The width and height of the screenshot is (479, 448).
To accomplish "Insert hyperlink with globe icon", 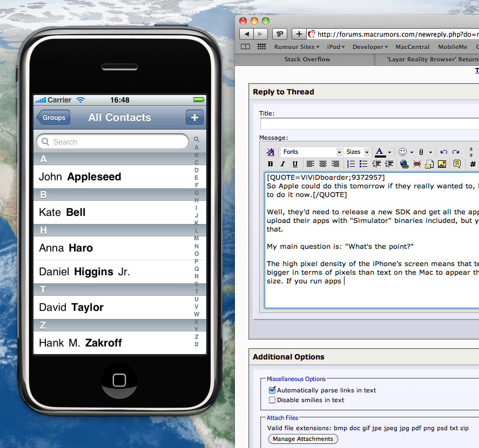I will [x=404, y=164].
